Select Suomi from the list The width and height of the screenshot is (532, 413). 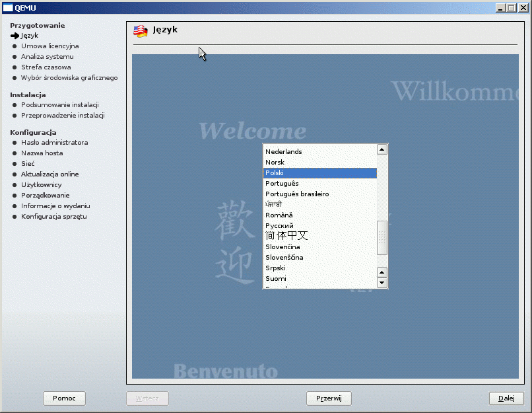(276, 279)
